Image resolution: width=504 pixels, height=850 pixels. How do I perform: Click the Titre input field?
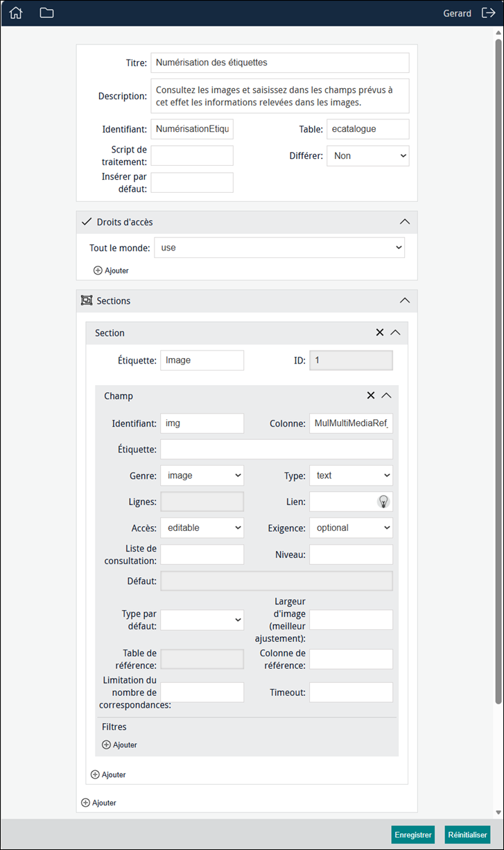click(280, 62)
